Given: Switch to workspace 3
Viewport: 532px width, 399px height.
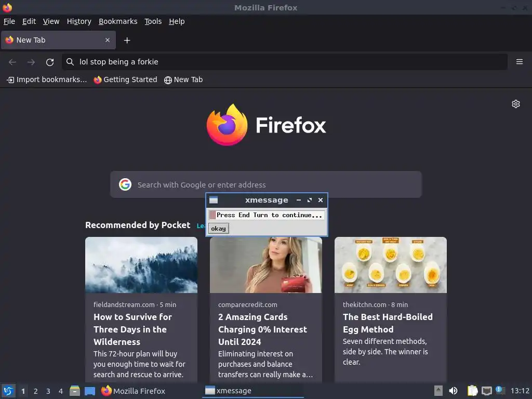Looking at the screenshot, I should pos(48,391).
